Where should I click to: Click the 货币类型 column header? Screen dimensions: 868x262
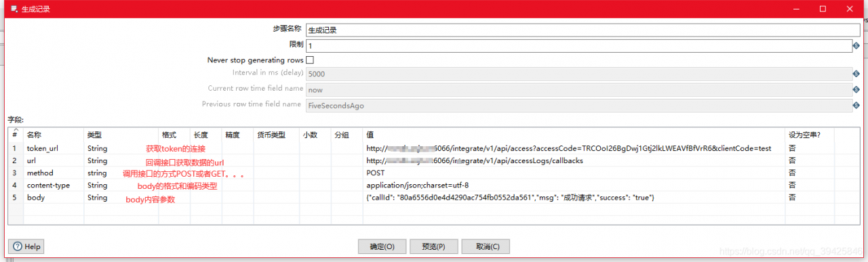(x=277, y=135)
